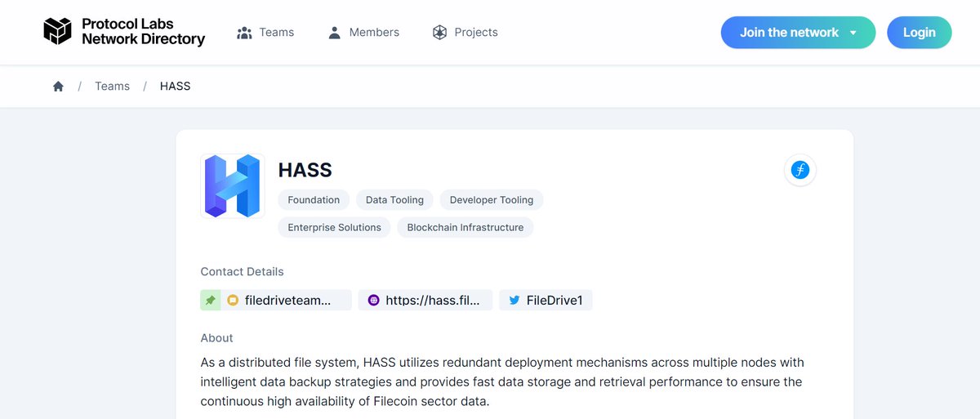Click the About section label
This screenshot has width=980, height=419.
point(217,338)
